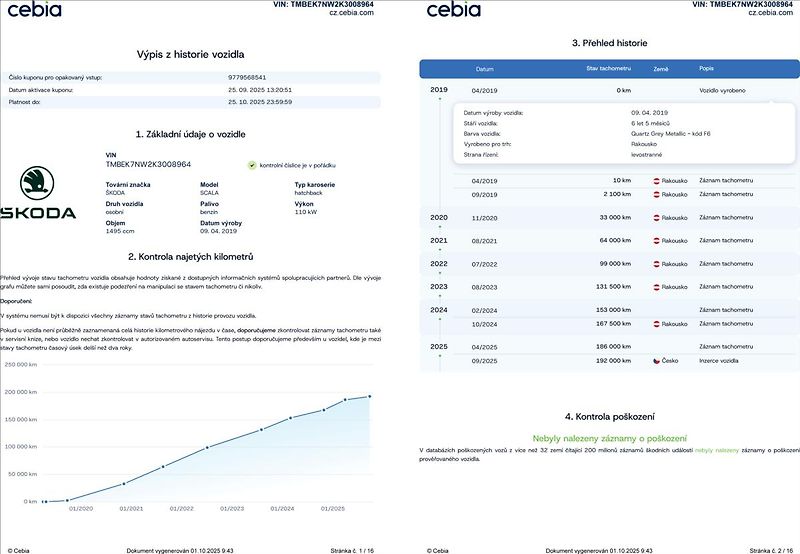Click the last data point on the mileage chart
Image resolution: width=800 pixels, height=554 pixels.
pos(369,396)
